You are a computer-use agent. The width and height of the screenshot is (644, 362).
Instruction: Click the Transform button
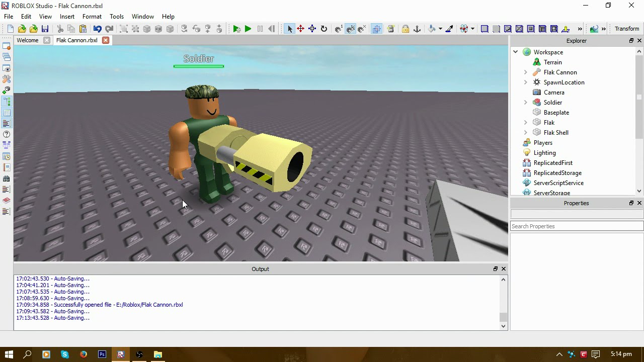[627, 29]
